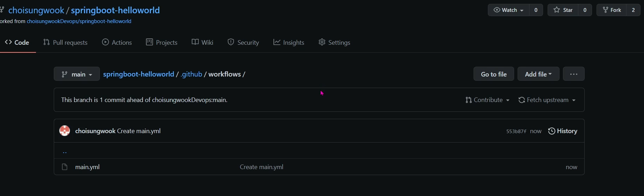Expand the Add file dropdown
The width and height of the screenshot is (644, 196).
[x=539, y=74]
